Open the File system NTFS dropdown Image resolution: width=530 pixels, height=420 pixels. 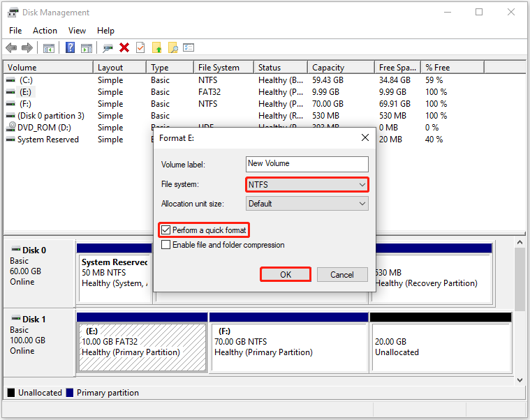(x=307, y=185)
